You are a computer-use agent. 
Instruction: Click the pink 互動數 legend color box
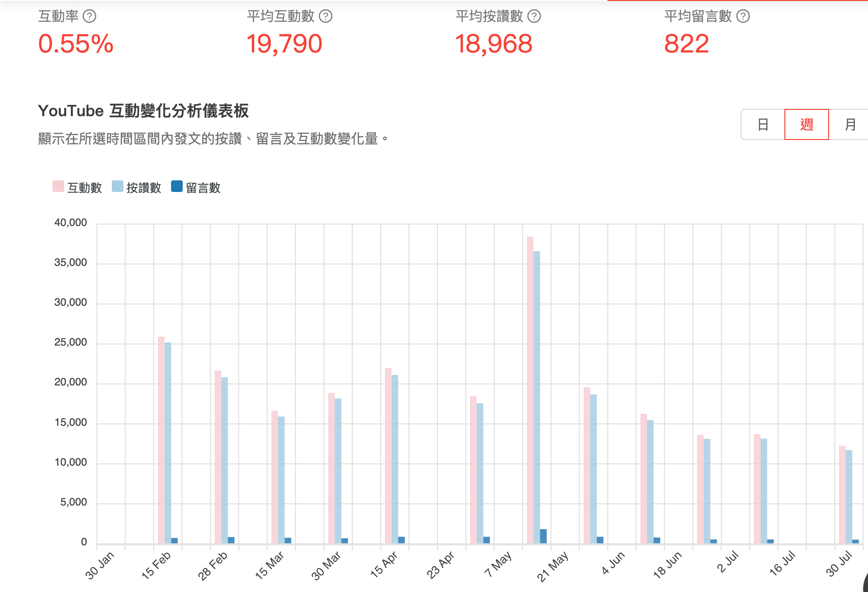point(58,187)
